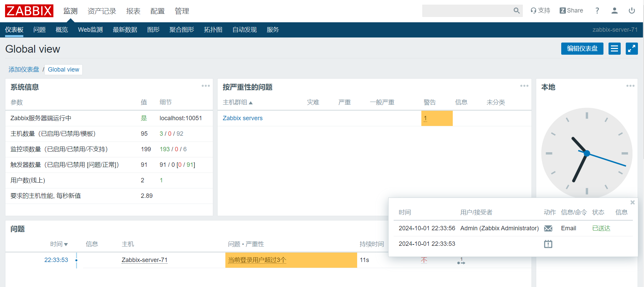Click the Zabbix Share link
Screen dimensions: 644x287
pos(571,10)
